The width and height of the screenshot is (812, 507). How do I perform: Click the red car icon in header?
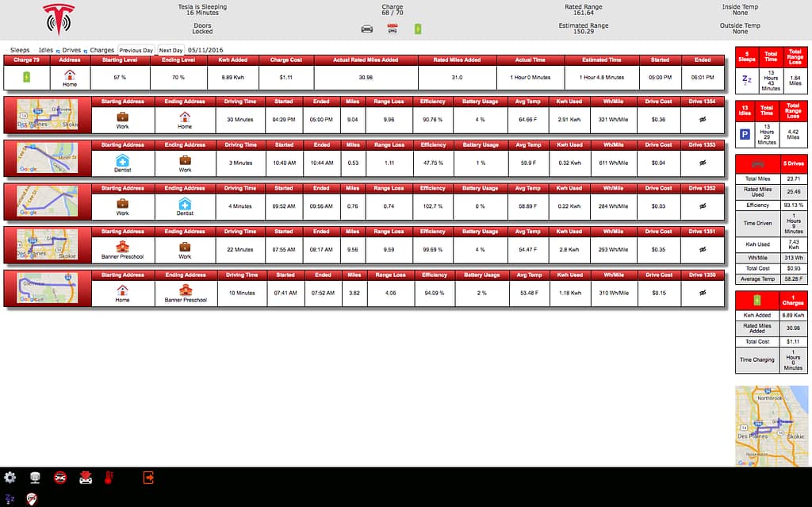pyautogui.click(x=392, y=29)
